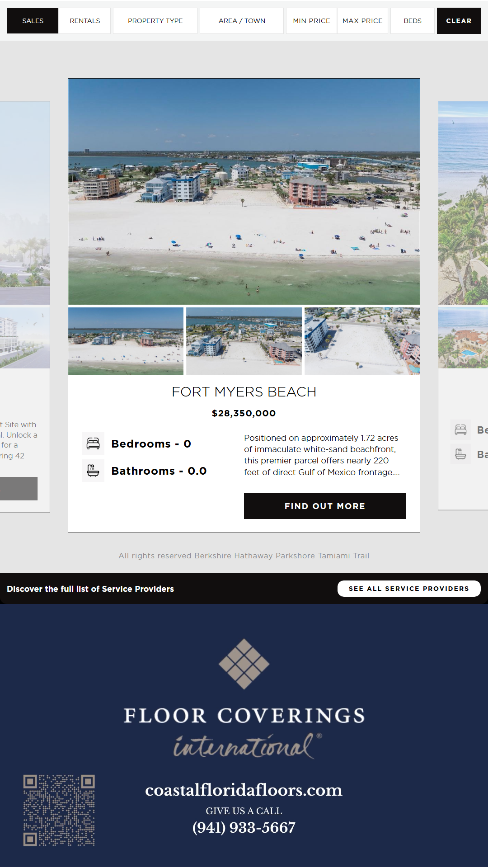This screenshot has height=868, width=488.
Task: Expand the Min Price dropdown
Action: click(x=311, y=21)
